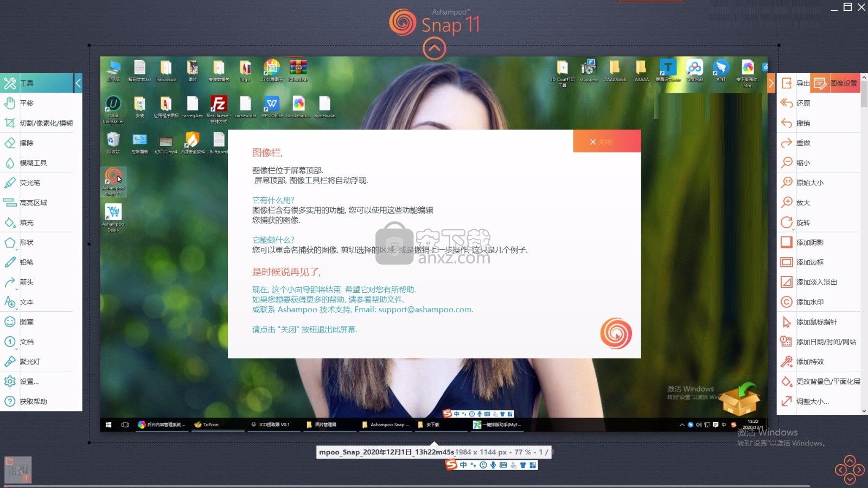Add watermark (添加水印)
This screenshot has height=488, width=868.
click(x=819, y=302)
